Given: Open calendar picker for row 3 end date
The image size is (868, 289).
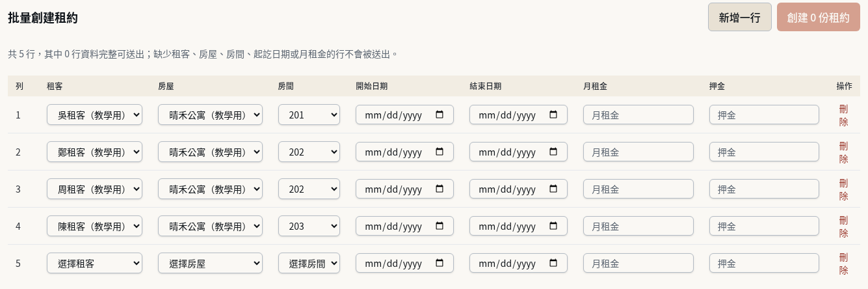Looking at the screenshot, I should coord(553,189).
